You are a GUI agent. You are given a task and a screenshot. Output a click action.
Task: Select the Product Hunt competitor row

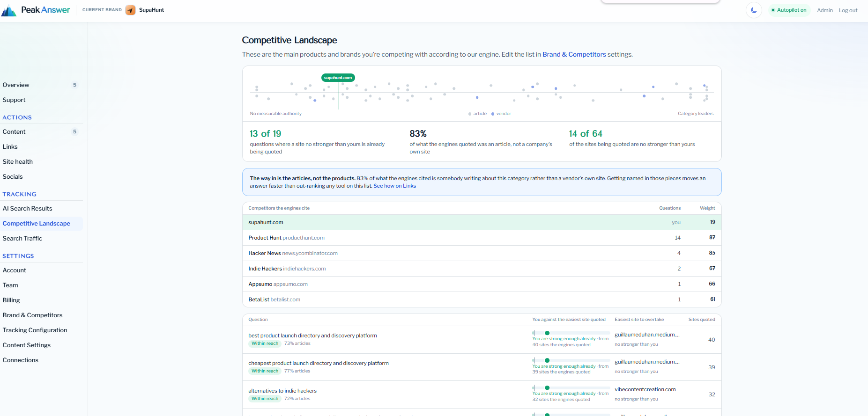coord(482,238)
